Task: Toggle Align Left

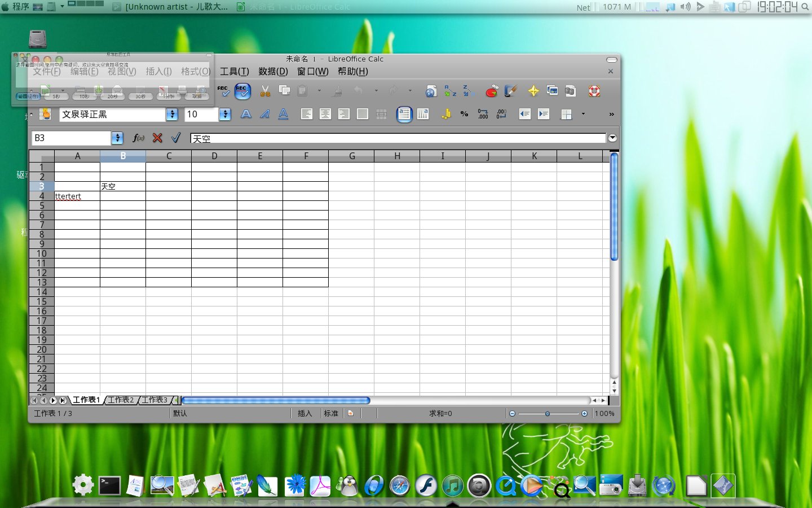Action: [x=306, y=114]
